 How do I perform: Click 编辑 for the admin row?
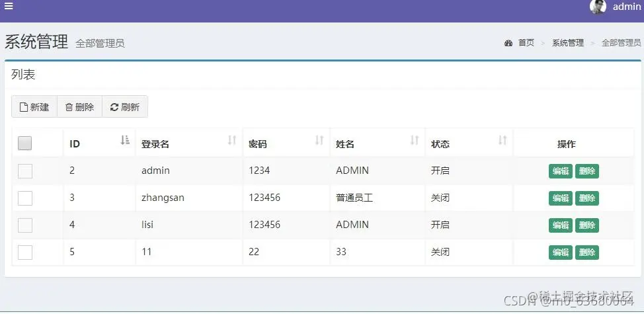click(x=560, y=171)
